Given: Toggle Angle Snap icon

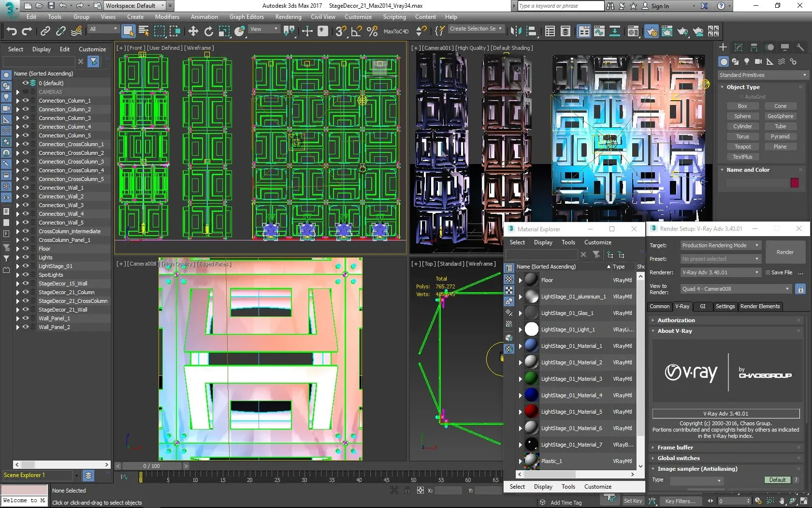Looking at the screenshot, I should pyautogui.click(x=356, y=31).
